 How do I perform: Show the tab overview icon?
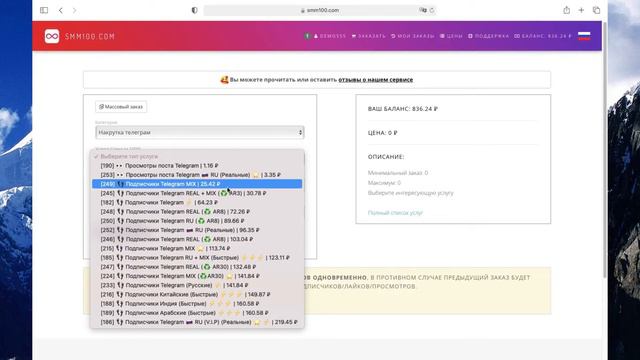tap(596, 10)
